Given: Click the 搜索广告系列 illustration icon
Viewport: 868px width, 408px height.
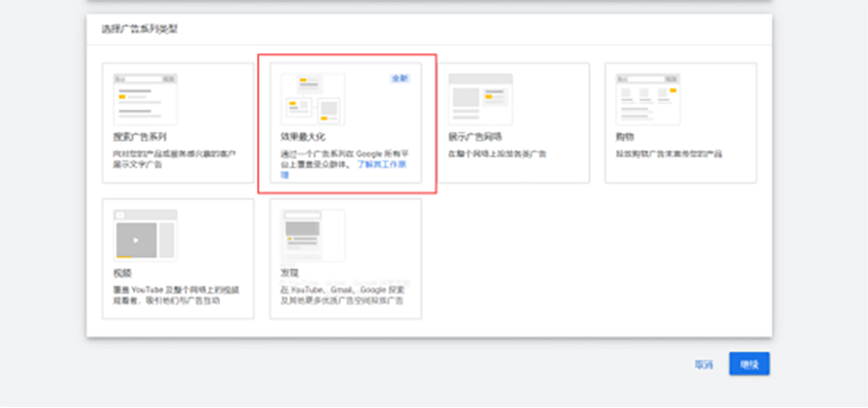Looking at the screenshot, I should [144, 98].
